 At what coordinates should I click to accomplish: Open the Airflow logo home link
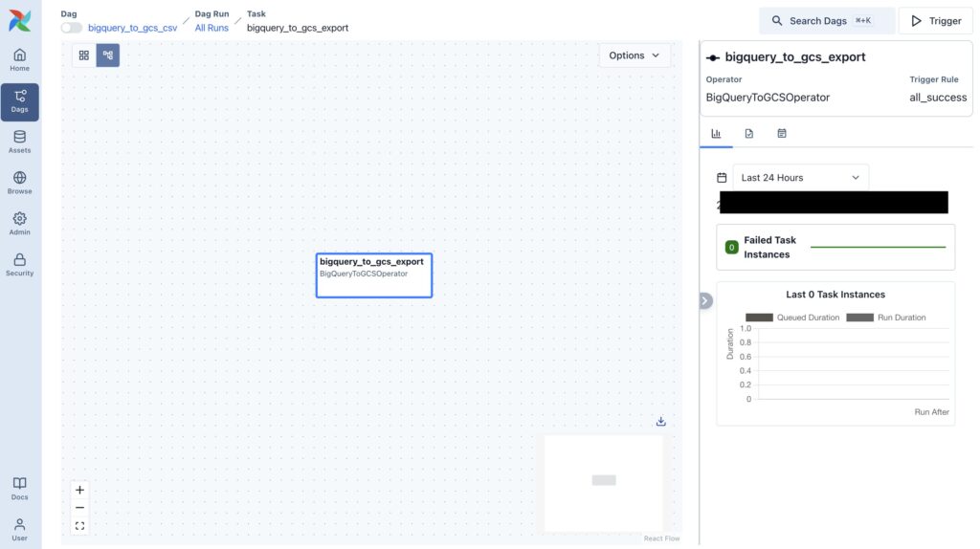tap(19, 20)
